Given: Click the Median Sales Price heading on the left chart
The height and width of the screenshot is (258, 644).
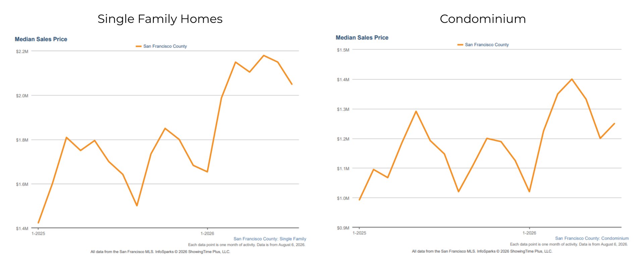Looking at the screenshot, I should pyautogui.click(x=41, y=39).
